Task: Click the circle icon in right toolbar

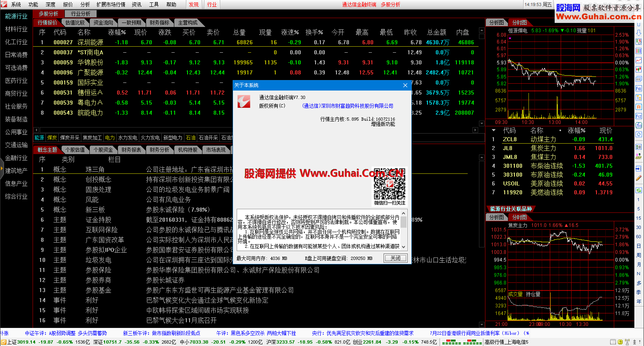Action: pyautogui.click(x=639, y=134)
